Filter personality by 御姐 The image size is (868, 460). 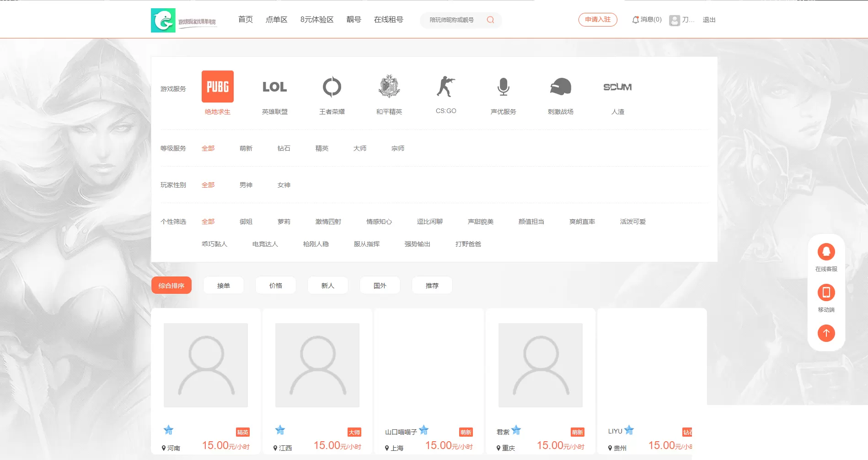pos(246,222)
